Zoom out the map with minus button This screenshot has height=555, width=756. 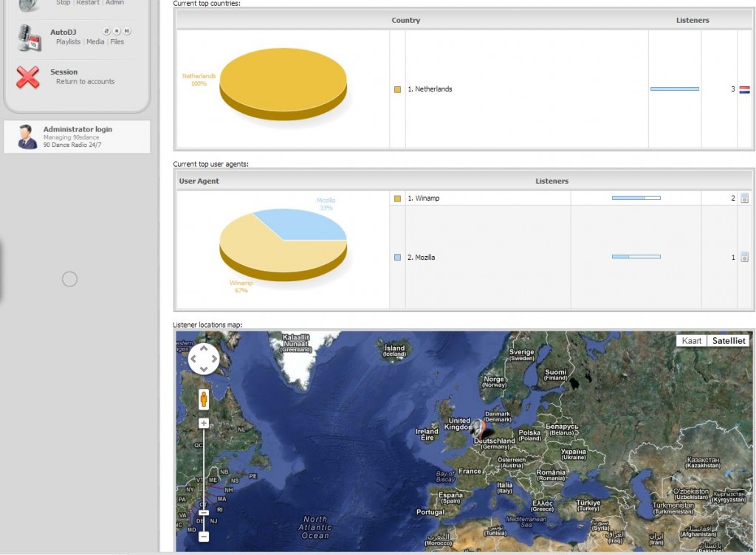click(204, 537)
